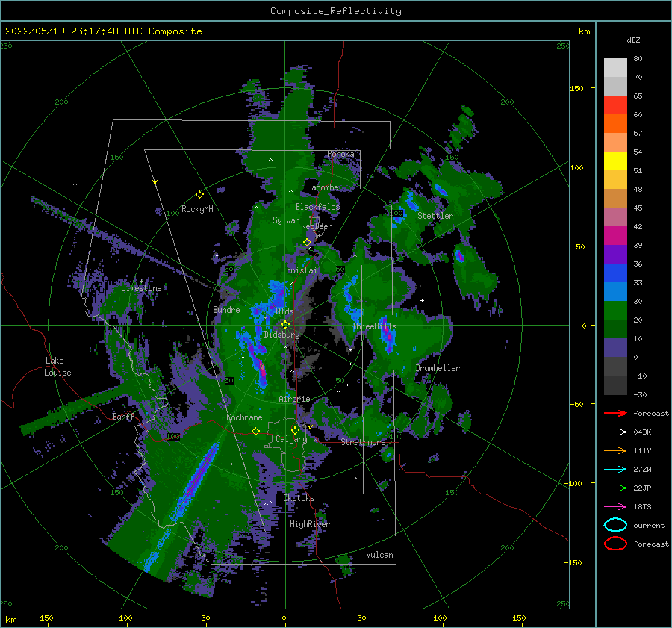This screenshot has width=672, height=628.
Task: Click the Sylvan label
Action: 286,220
